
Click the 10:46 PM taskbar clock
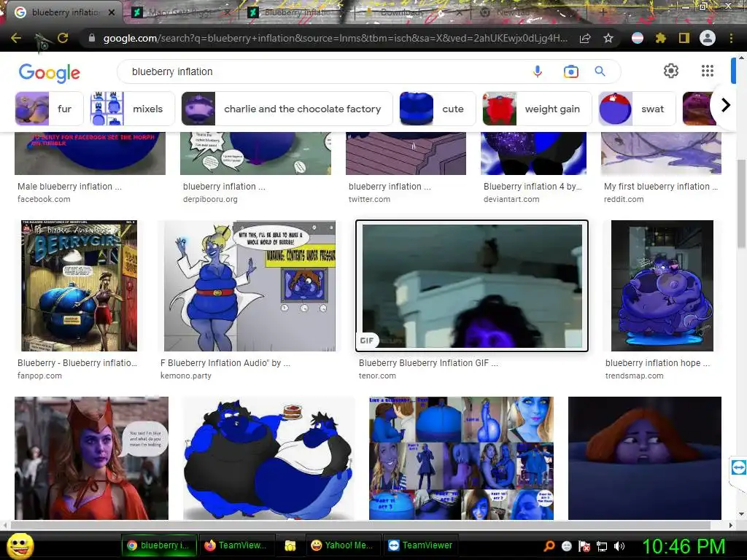point(684,546)
